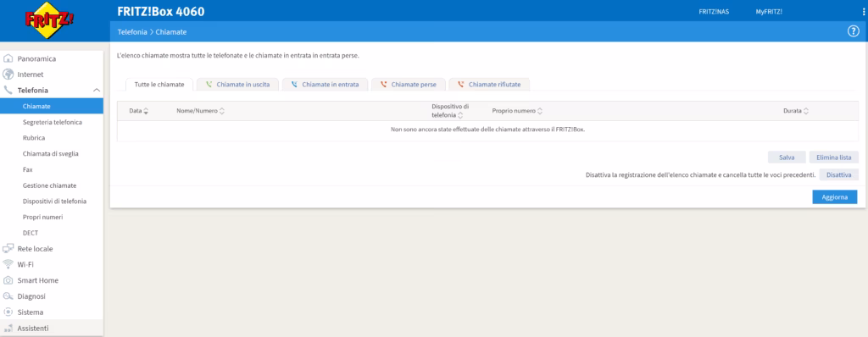Viewport: 868px width, 337px height.
Task: Click the Elimina lista button
Action: 834,157
